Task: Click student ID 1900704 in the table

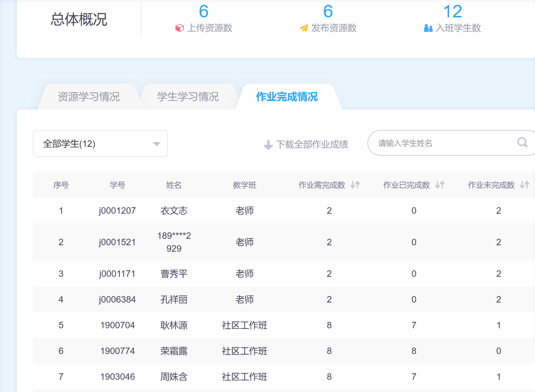Action: (117, 325)
